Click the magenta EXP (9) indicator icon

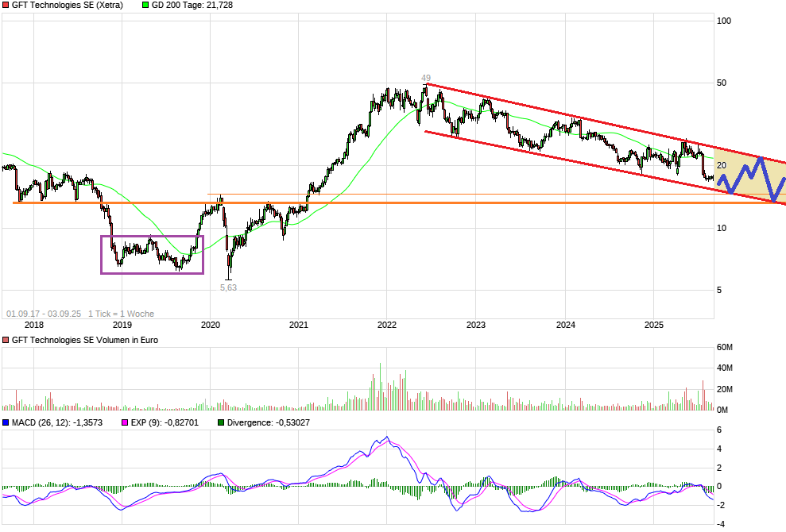pos(123,423)
